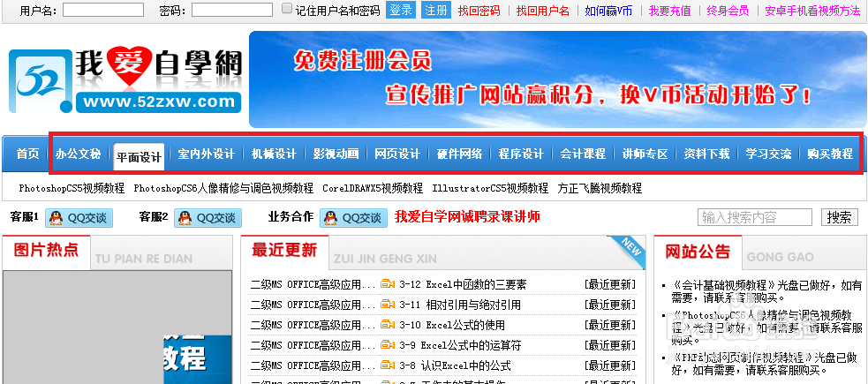Open QQ chat icon for 客服1
Viewport: 868px width, 384px height.
[79, 218]
